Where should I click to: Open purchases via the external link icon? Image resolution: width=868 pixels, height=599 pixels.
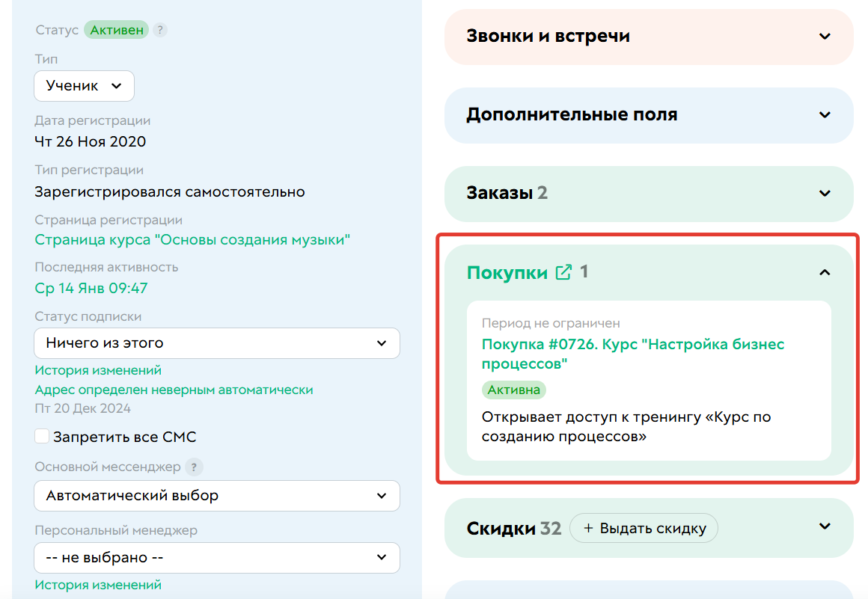pyautogui.click(x=562, y=272)
